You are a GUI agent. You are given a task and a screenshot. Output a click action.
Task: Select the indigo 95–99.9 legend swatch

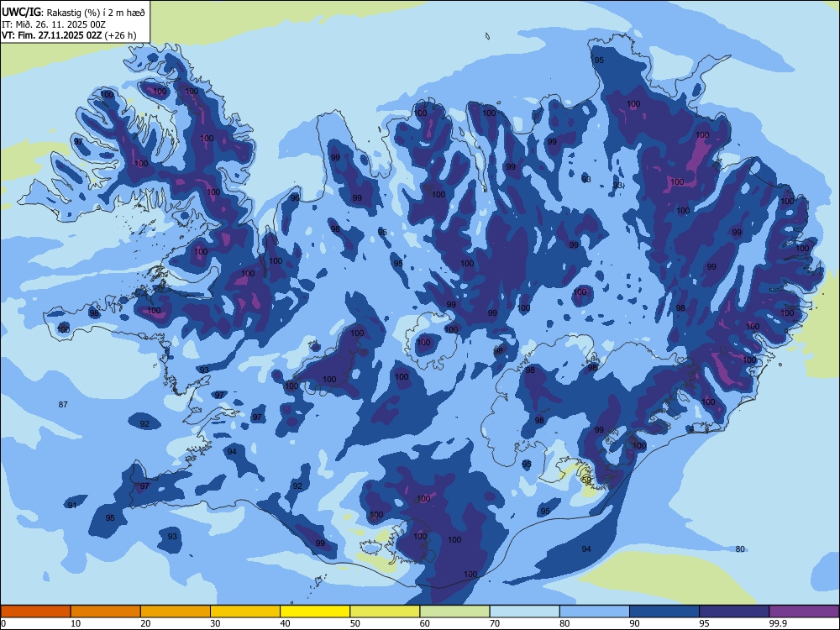[734, 612]
